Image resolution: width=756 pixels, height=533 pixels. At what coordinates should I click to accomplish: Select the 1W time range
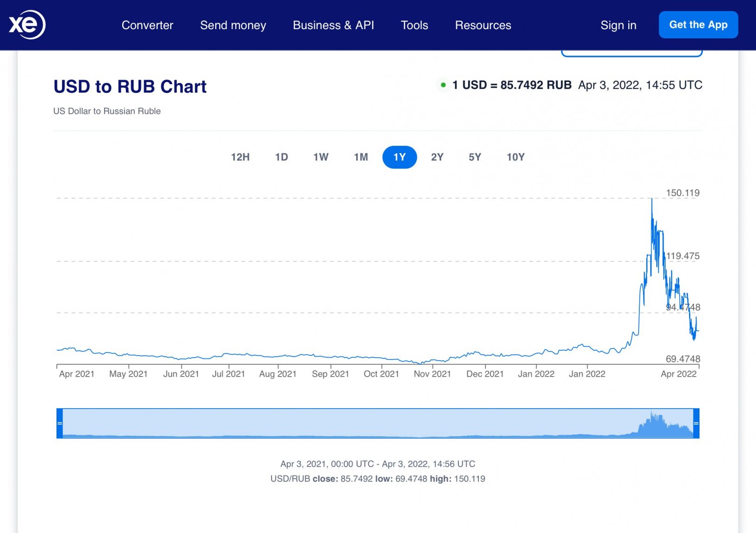[x=321, y=157]
